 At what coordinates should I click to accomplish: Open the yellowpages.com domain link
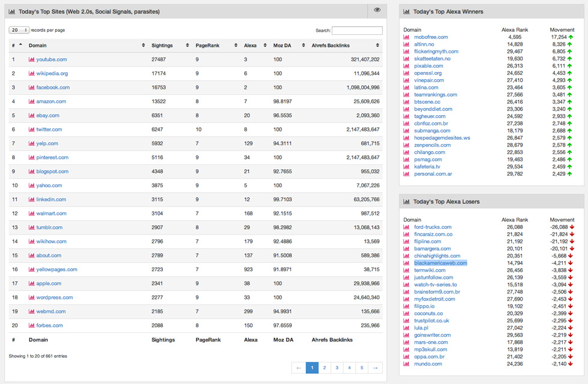point(56,269)
